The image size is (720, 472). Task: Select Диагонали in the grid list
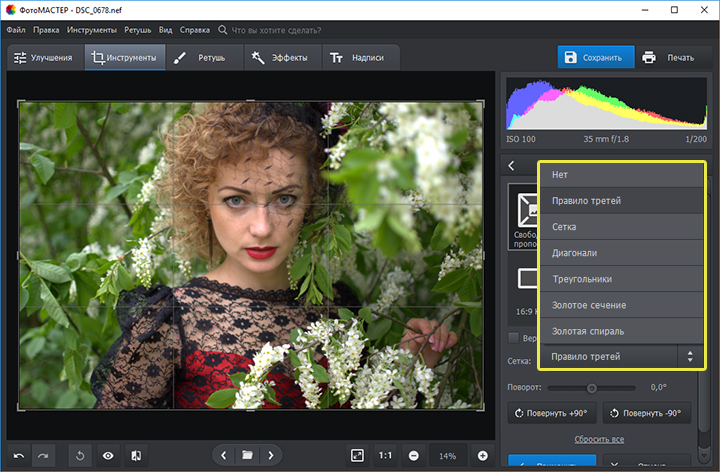574,253
